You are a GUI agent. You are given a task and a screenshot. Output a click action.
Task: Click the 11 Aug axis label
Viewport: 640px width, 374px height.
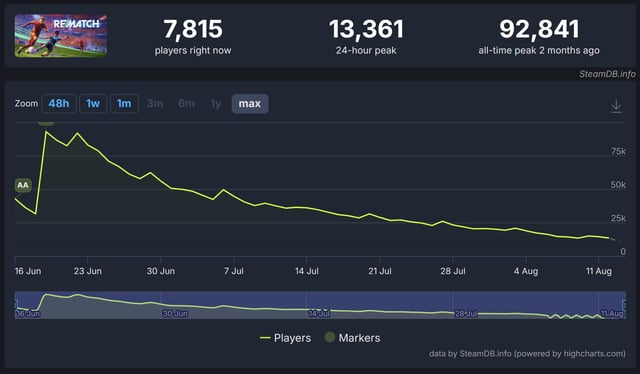(599, 271)
